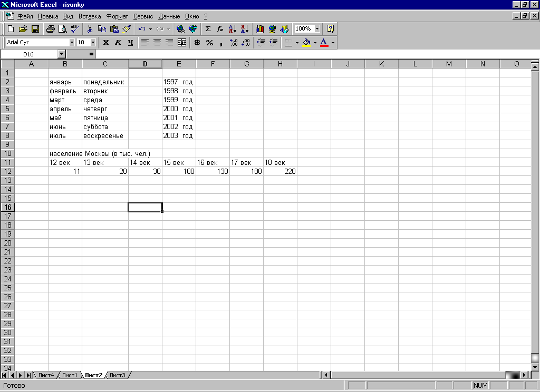
Task: Open the Файл menu
Action: click(x=25, y=16)
